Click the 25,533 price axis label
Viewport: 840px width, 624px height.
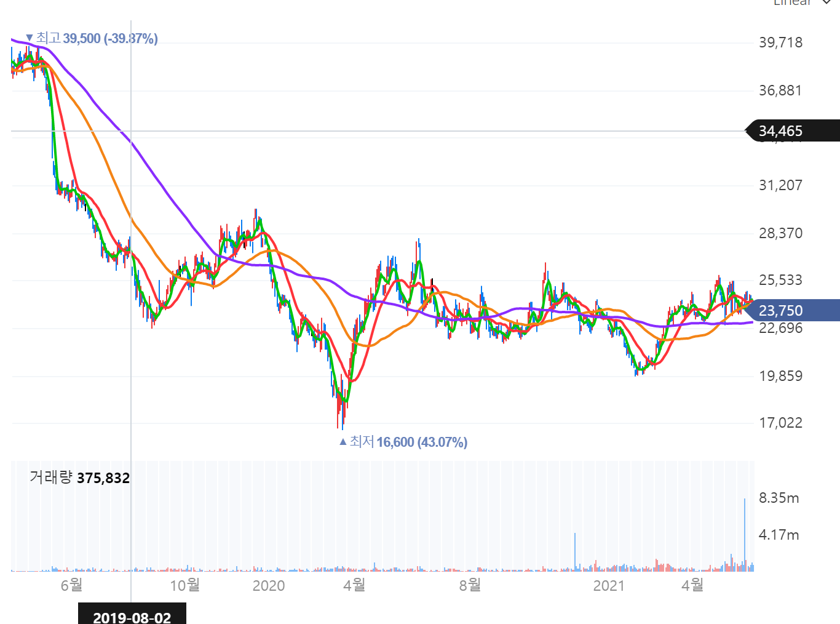[780, 280]
